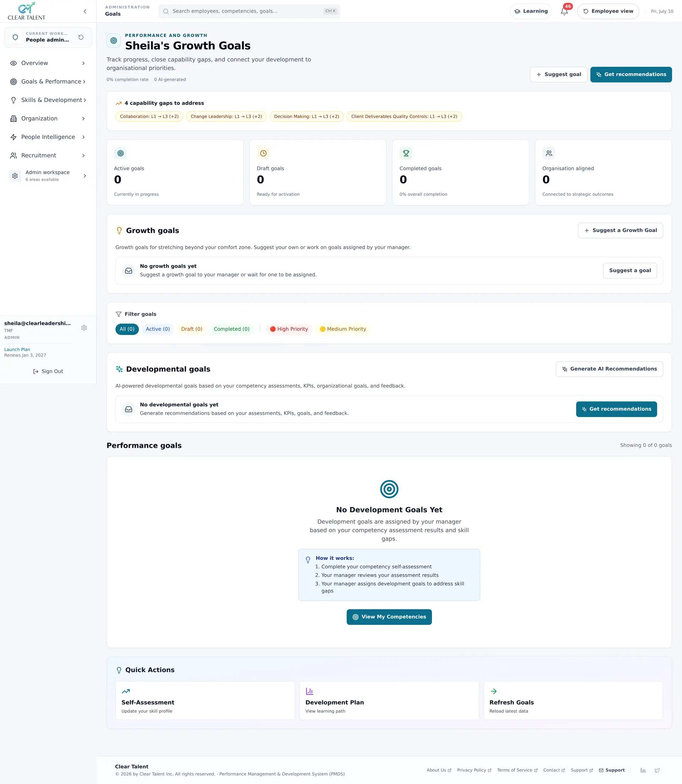Viewport: 682px width, 784px height.
Task: Click the bar chart icon on the Development Plan card
Action: (309, 691)
